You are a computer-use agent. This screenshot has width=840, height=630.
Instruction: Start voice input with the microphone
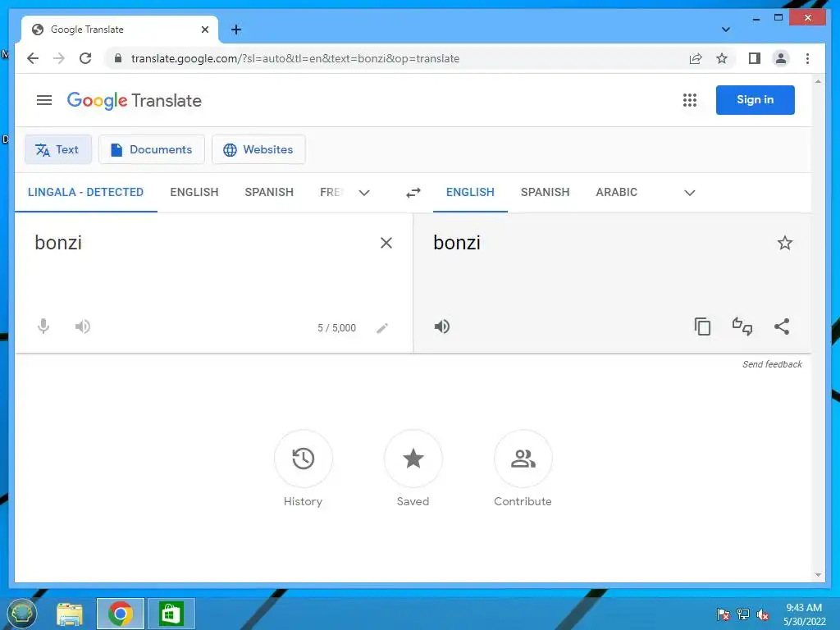[x=43, y=326]
